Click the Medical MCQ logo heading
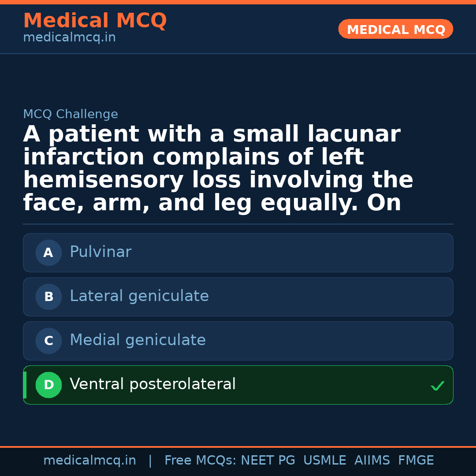The height and width of the screenshot is (476, 476). (x=95, y=21)
